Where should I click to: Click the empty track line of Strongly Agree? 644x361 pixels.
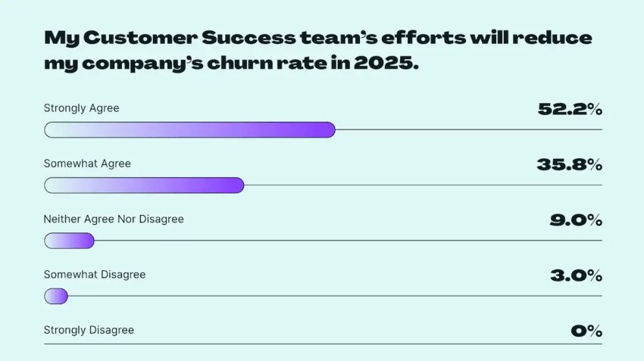(x=469, y=129)
